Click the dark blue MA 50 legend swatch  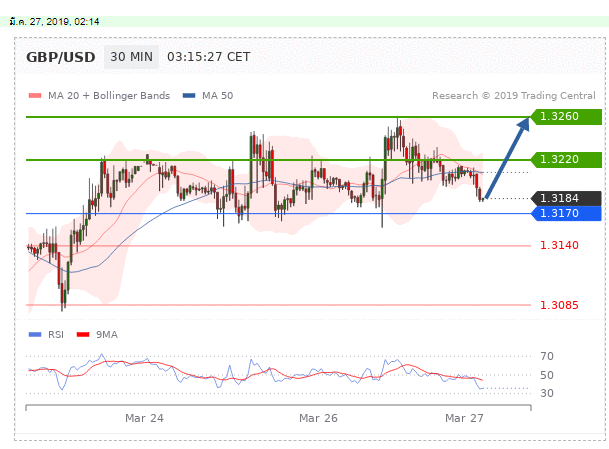pyautogui.click(x=189, y=96)
